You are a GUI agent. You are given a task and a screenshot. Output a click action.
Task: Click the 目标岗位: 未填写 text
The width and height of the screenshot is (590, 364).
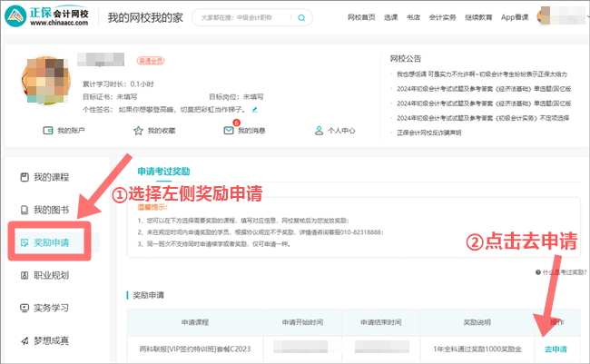coord(236,97)
